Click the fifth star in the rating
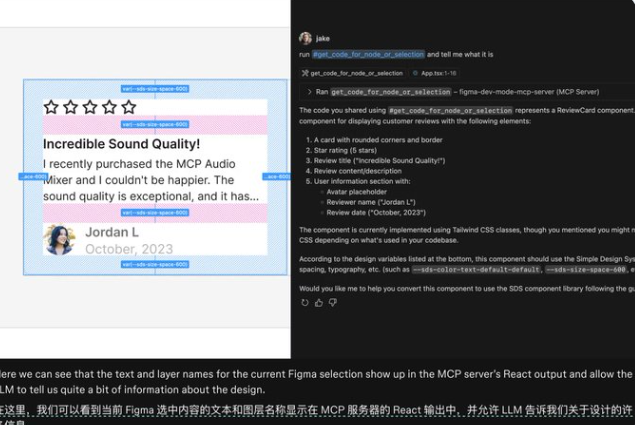 [x=128, y=107]
